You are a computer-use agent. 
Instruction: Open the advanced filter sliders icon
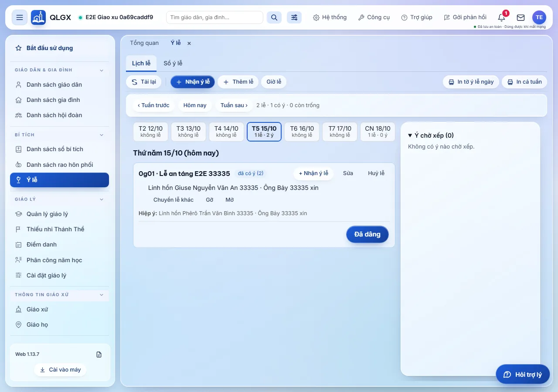[x=294, y=17]
